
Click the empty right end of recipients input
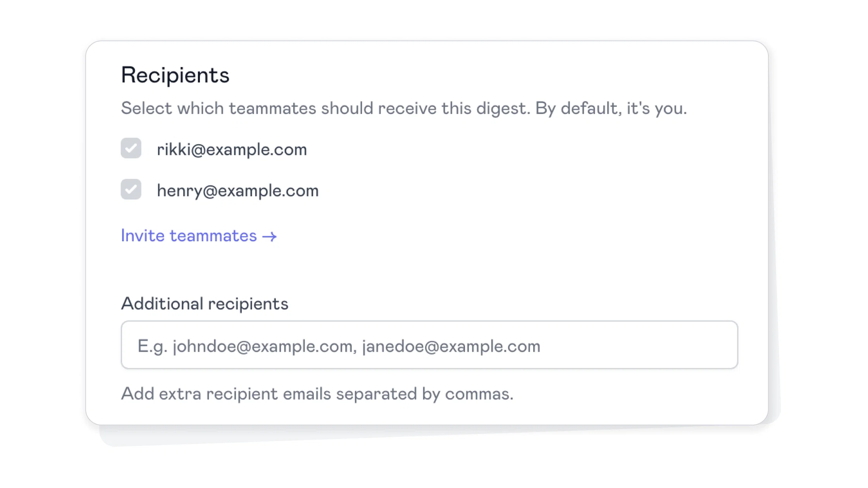[639, 345]
